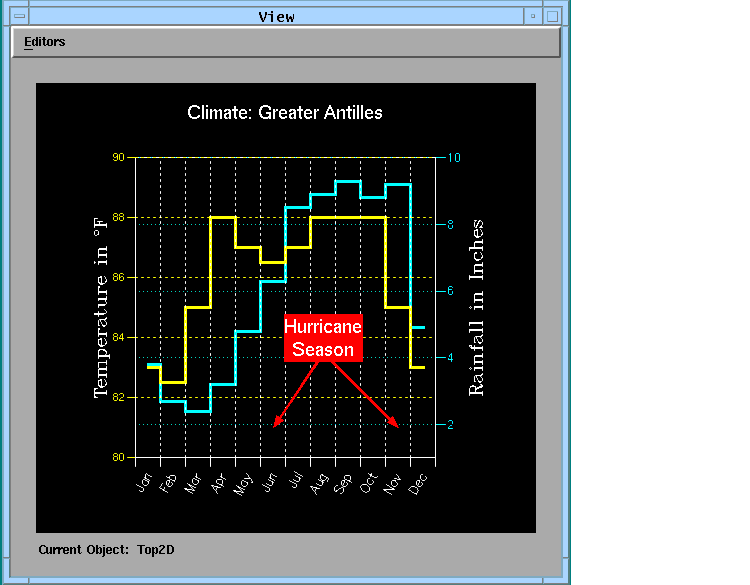Select the yellow temperature line at April
This screenshot has height=585, width=750.
click(x=223, y=217)
